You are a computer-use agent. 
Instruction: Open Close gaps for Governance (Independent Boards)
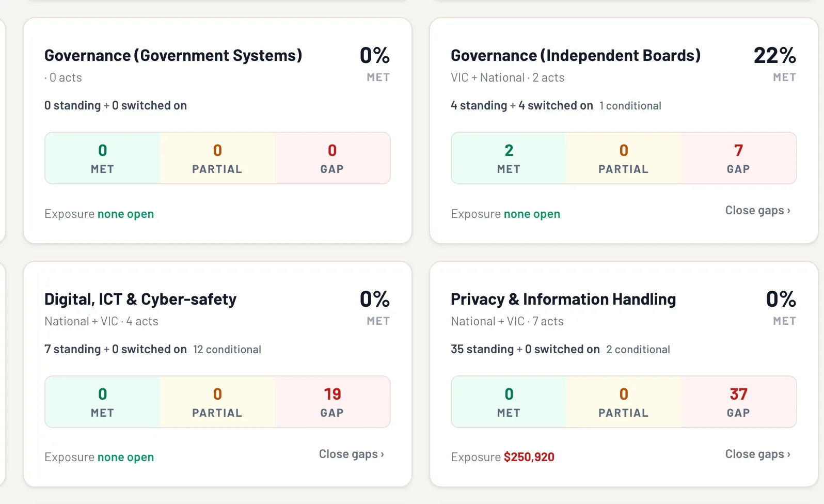pyautogui.click(x=757, y=211)
